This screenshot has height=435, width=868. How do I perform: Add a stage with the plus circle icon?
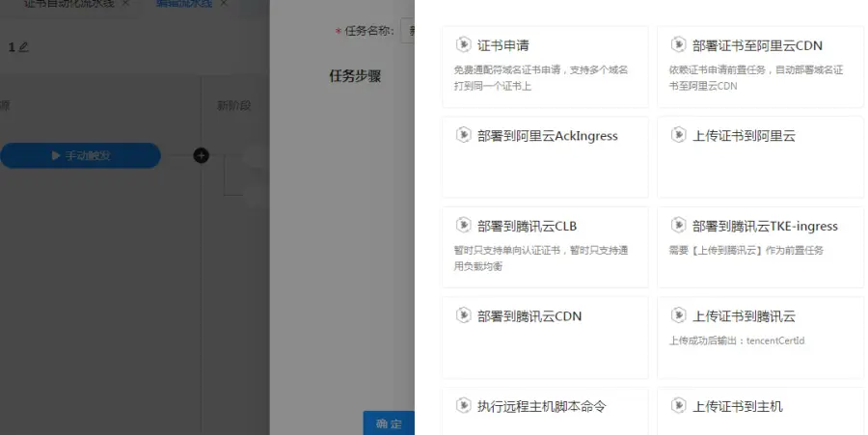(201, 155)
